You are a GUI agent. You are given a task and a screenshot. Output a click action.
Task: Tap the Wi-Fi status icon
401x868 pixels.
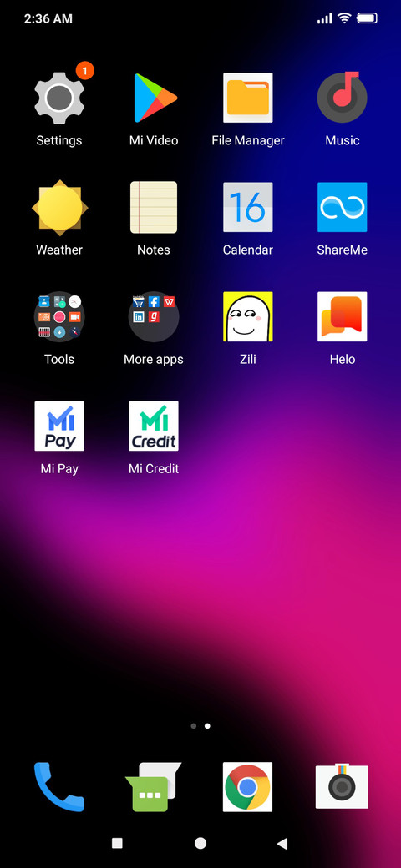[344, 18]
